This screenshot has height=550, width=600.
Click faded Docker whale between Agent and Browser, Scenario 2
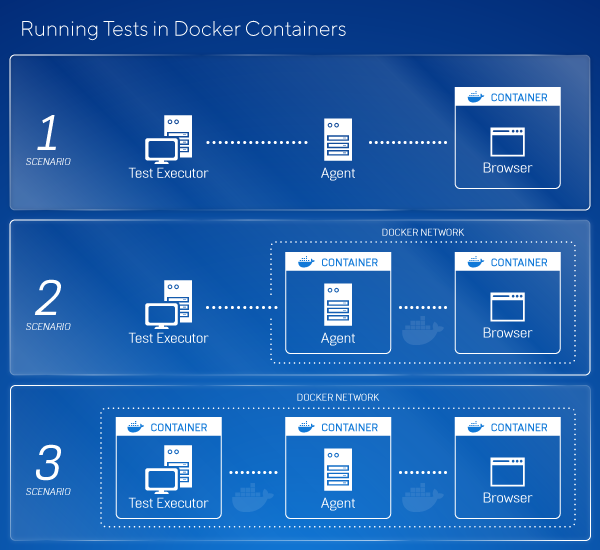[x=422, y=331]
